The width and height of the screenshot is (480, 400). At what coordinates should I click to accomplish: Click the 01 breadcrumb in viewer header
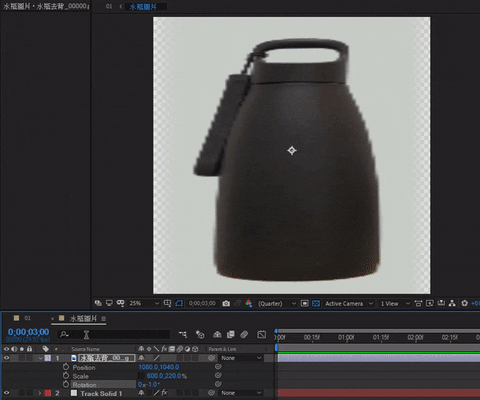click(x=109, y=6)
